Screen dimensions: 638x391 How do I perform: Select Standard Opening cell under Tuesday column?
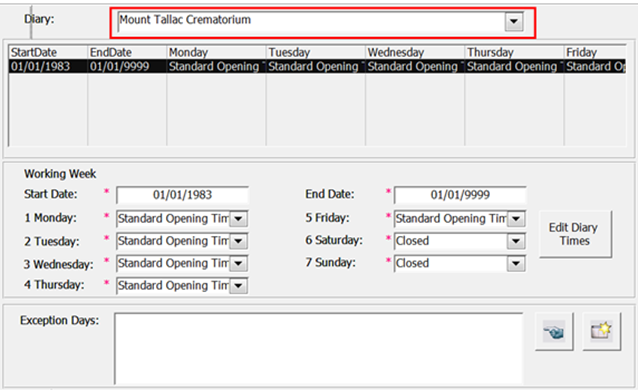click(316, 66)
